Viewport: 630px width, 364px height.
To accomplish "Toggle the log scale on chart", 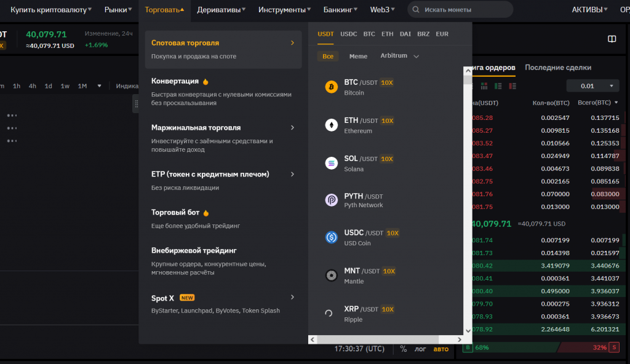I will pyautogui.click(x=420, y=349).
